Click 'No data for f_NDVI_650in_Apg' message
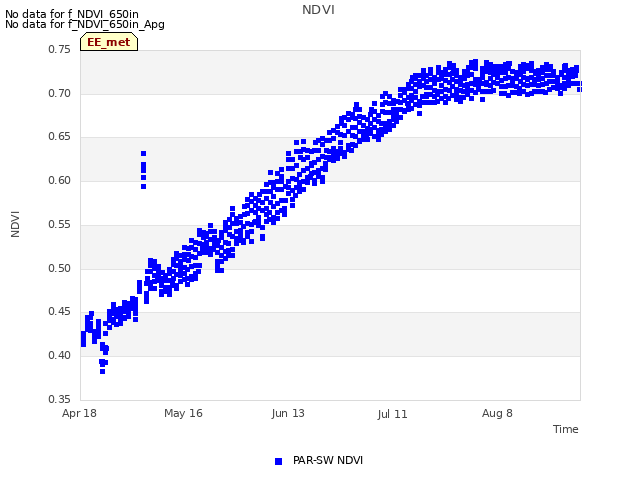Screen dimensions: 640x480 85,24
